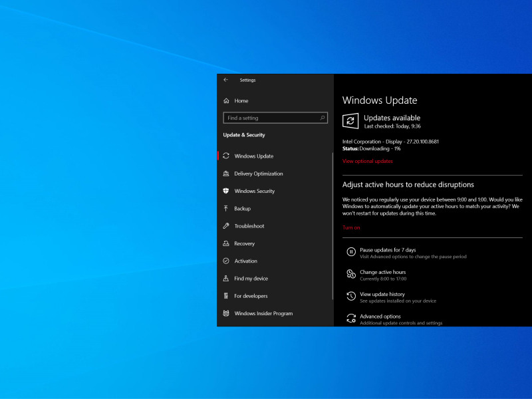Image resolution: width=532 pixels, height=399 pixels.
Task: Click the search magnifier icon
Action: click(x=322, y=118)
